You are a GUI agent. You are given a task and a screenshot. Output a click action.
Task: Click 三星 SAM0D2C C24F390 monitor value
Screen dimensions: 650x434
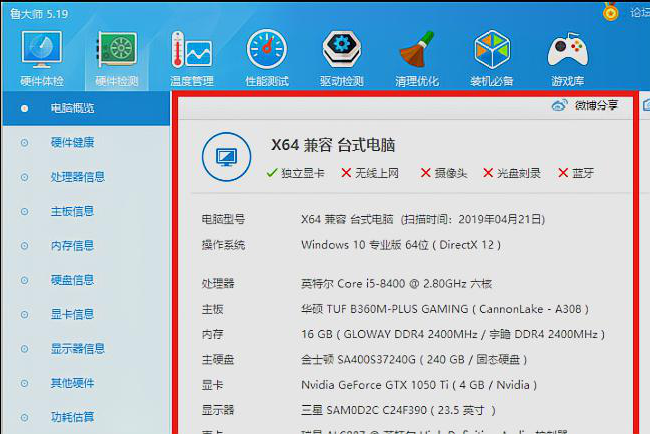point(398,410)
